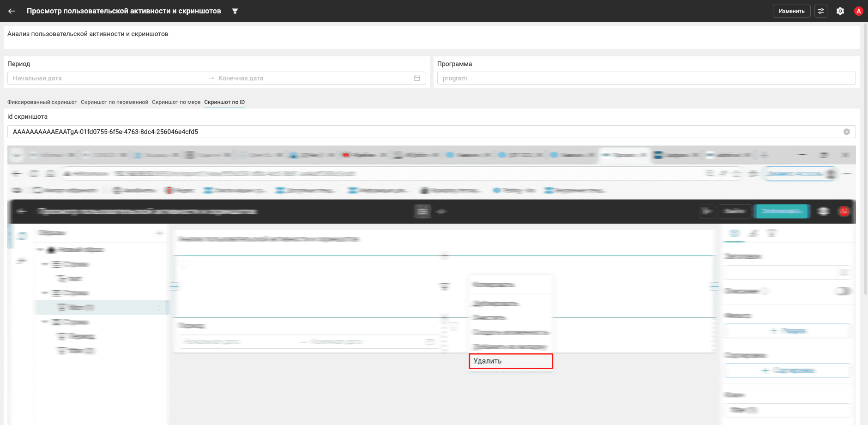Click the program input box

click(x=646, y=78)
